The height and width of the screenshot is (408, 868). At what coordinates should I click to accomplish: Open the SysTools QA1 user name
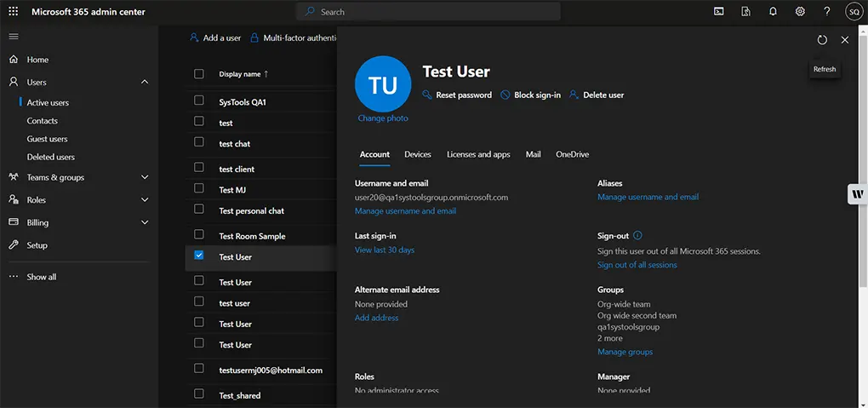click(x=243, y=102)
